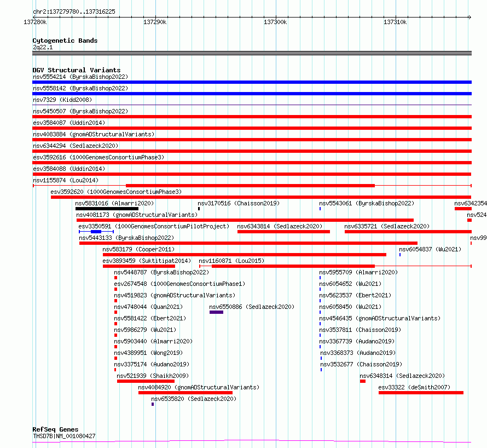Screen dimensions: 487x448
Task: Select nsv6058450 (Wu2021) label
Action: (350, 307)
